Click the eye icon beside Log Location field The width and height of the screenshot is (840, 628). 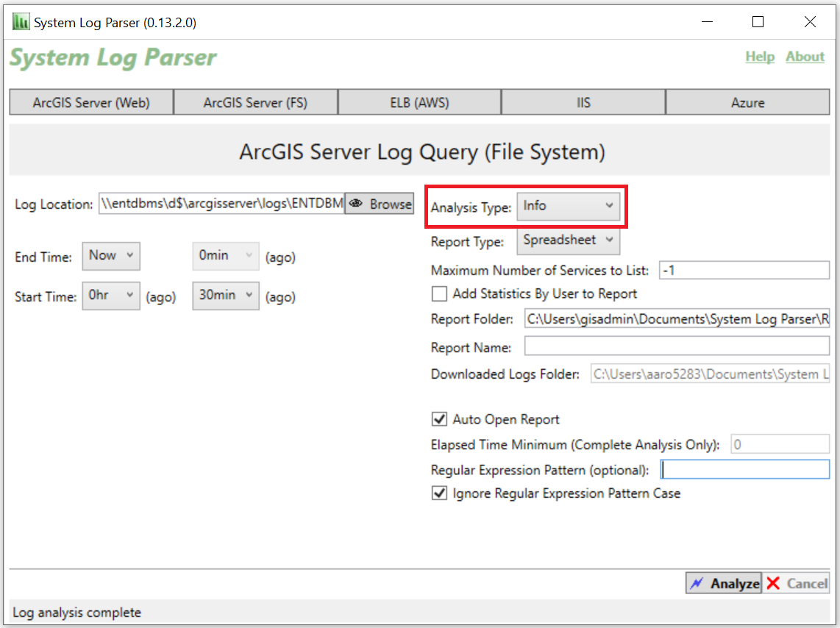pos(357,204)
